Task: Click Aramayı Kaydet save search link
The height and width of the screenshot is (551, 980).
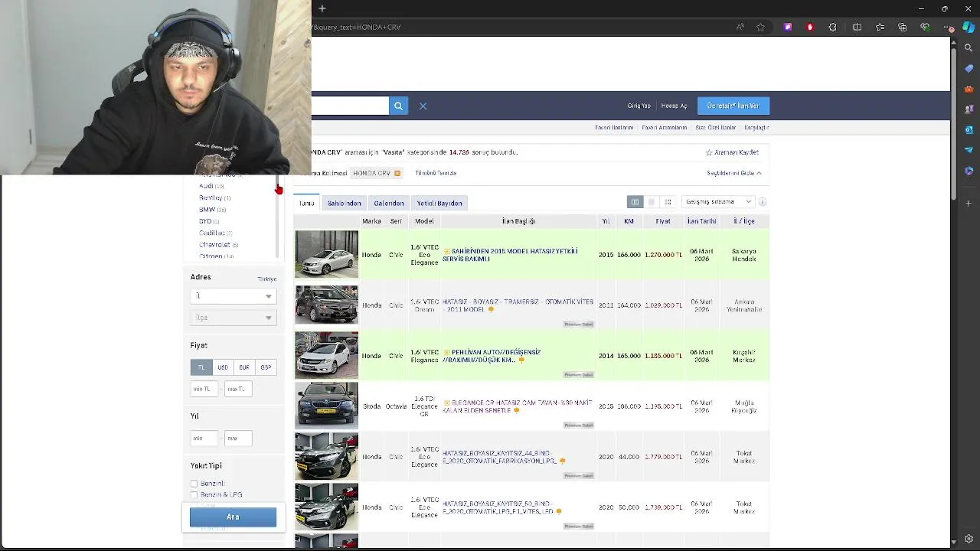Action: (x=732, y=152)
